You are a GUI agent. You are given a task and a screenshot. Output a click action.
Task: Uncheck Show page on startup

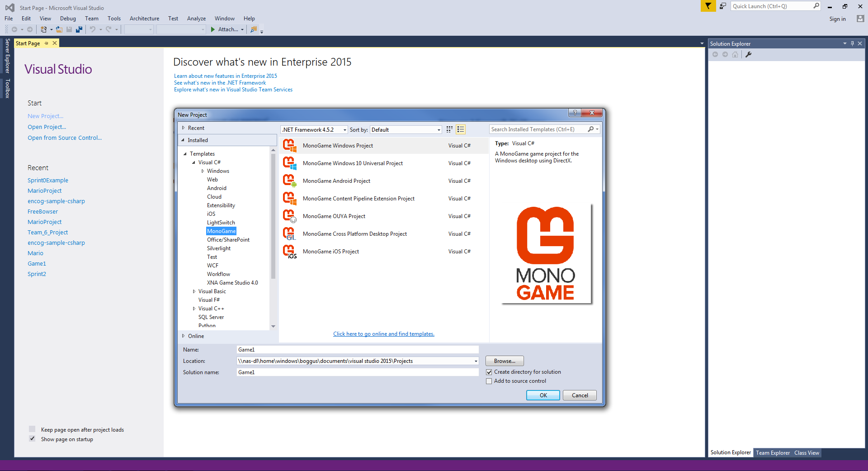coord(32,438)
